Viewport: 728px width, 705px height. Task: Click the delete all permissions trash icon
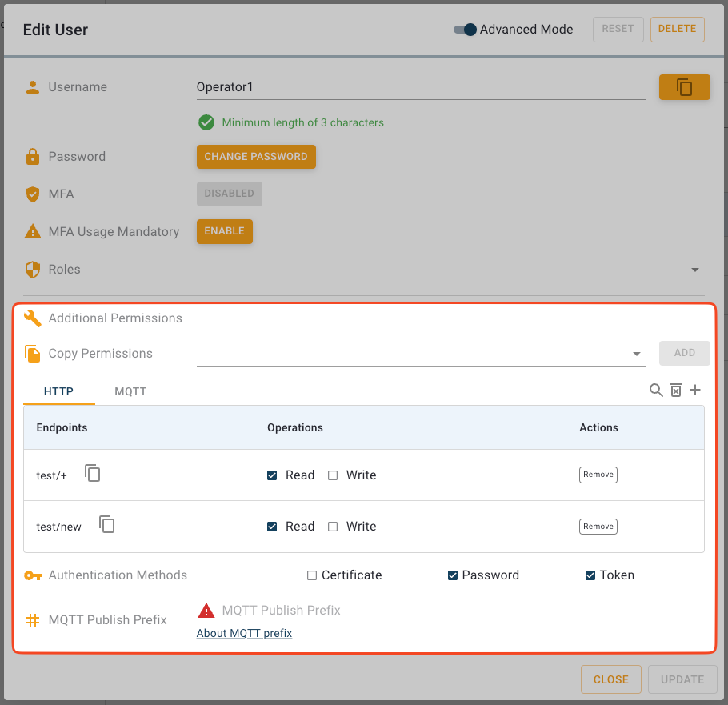pos(676,390)
